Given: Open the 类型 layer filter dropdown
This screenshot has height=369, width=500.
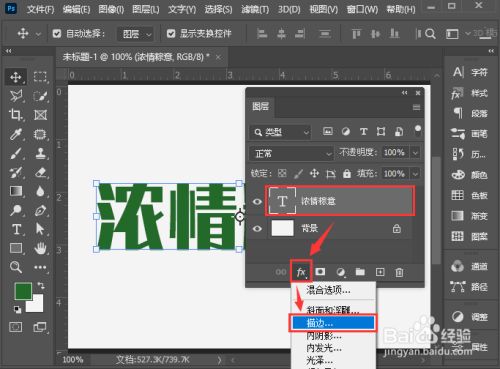Looking at the screenshot, I should click(280, 132).
